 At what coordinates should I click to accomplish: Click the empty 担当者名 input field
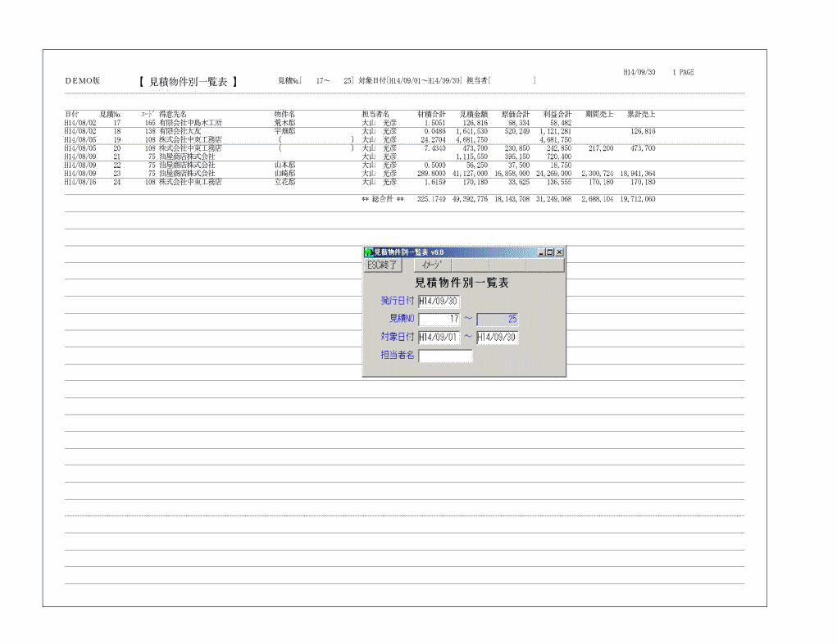point(445,356)
